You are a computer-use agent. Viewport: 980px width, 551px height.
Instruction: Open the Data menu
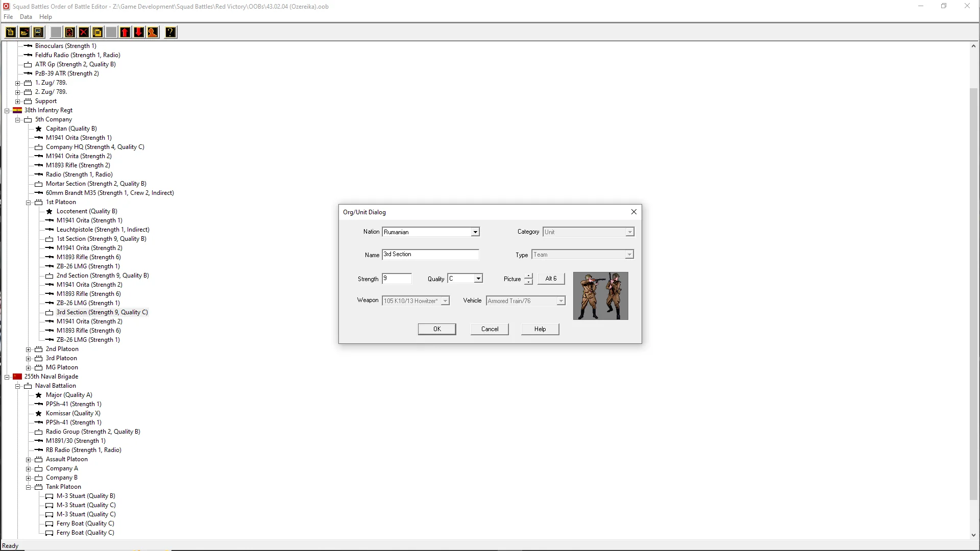(26, 17)
